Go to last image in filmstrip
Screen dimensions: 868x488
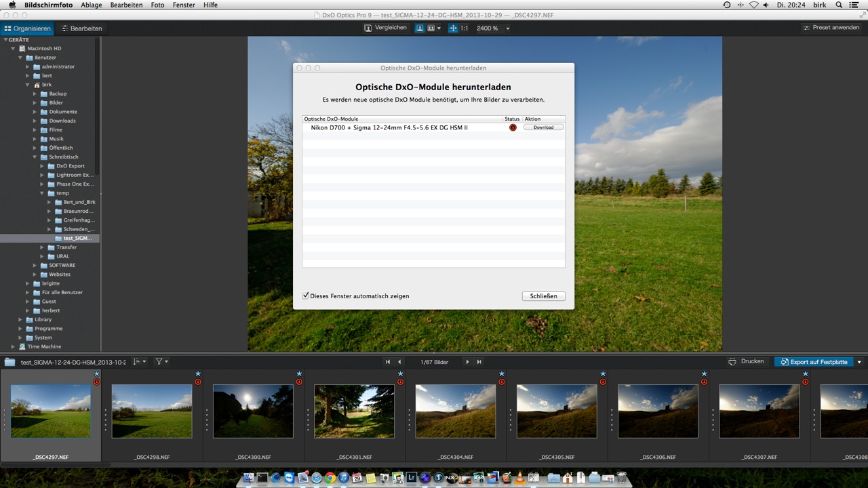(x=479, y=362)
